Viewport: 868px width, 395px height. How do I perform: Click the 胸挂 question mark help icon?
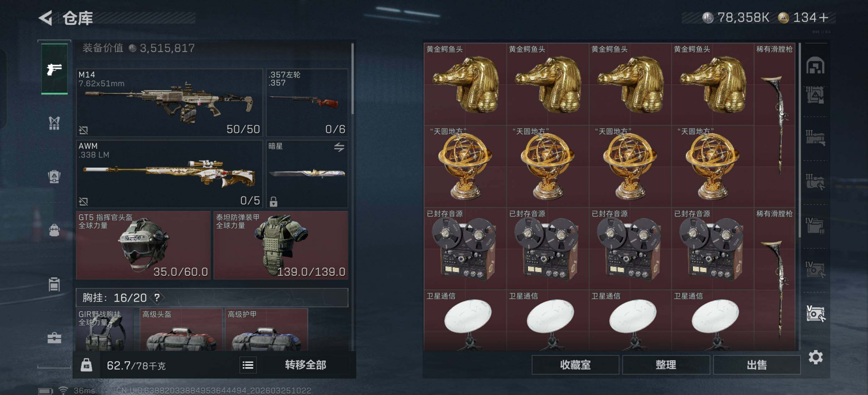[x=157, y=297]
